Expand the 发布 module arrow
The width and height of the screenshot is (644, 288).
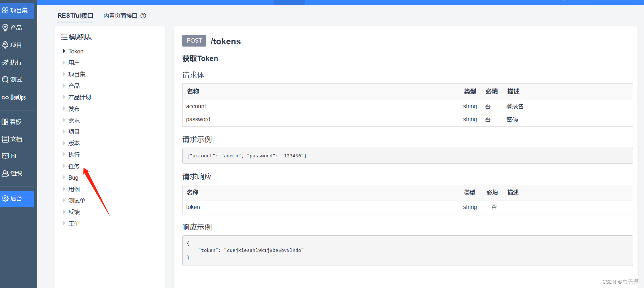coord(64,109)
